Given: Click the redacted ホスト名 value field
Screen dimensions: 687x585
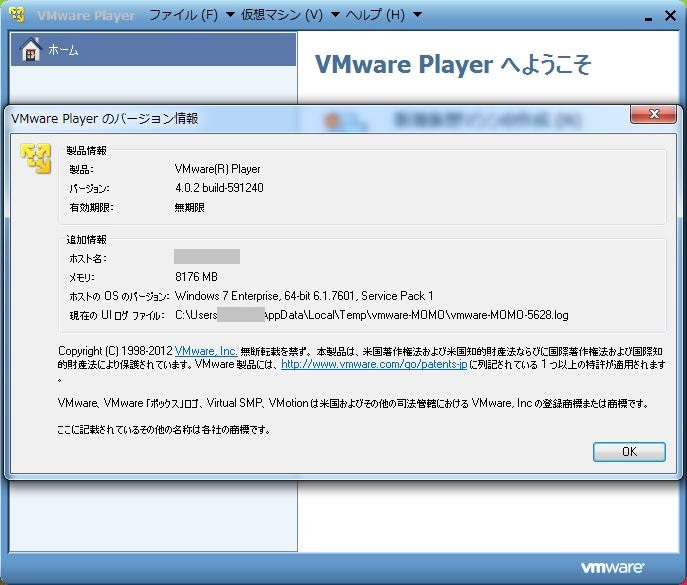Looking at the screenshot, I should tap(207, 256).
